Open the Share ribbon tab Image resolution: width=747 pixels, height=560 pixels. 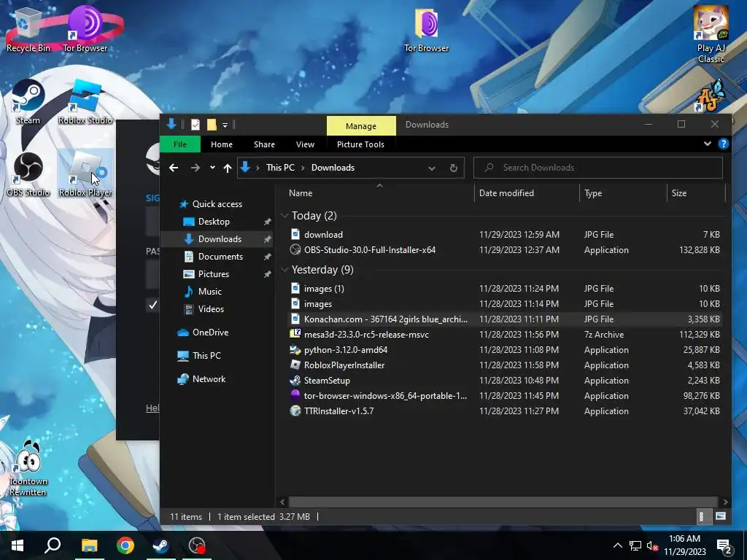tap(264, 144)
